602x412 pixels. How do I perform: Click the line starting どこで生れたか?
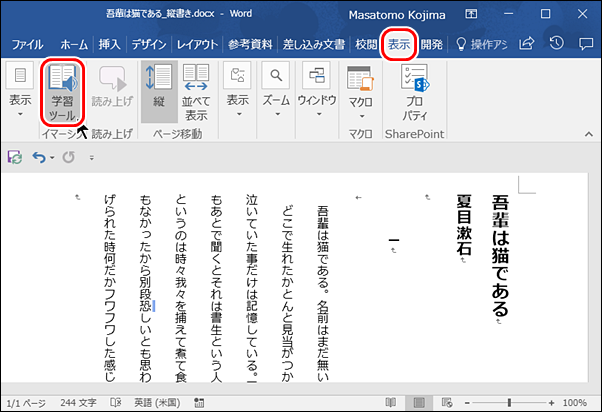point(288,293)
